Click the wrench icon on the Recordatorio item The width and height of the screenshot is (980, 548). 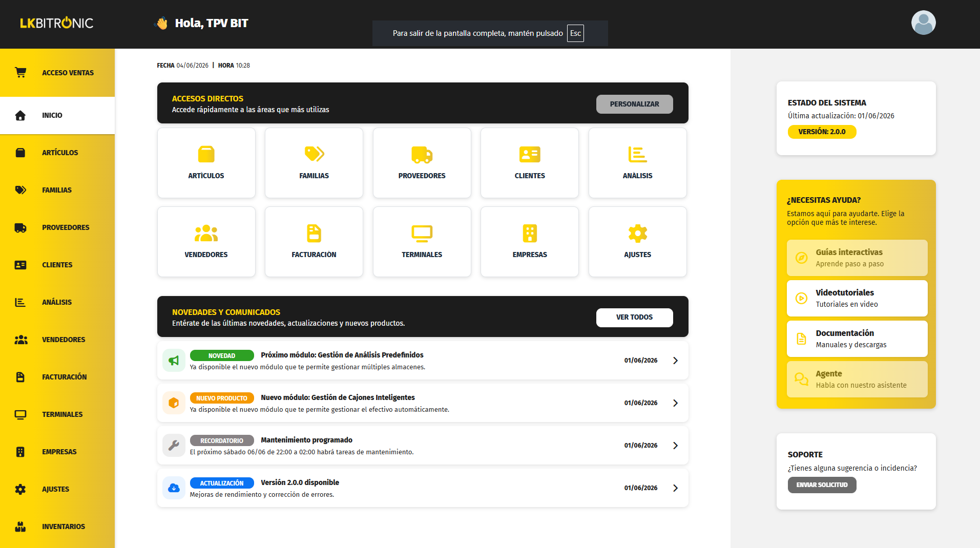click(174, 446)
